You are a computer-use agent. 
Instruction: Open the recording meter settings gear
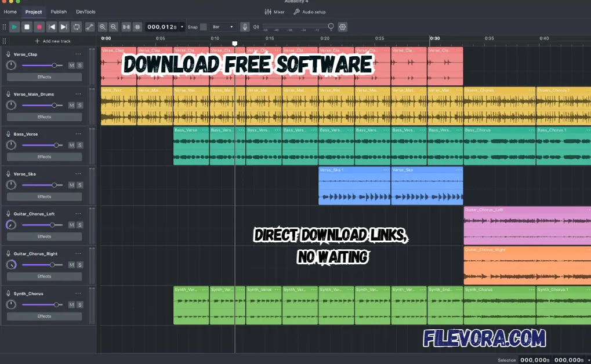click(x=342, y=27)
